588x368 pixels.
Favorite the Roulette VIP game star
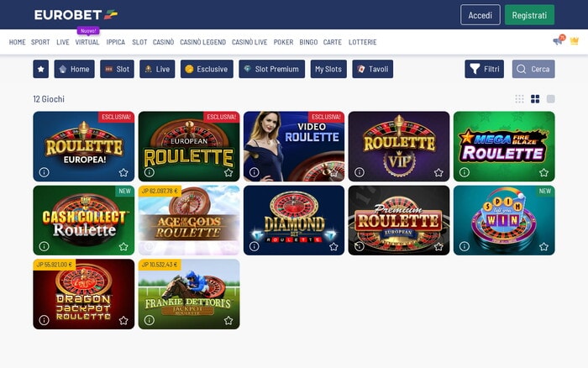438,172
